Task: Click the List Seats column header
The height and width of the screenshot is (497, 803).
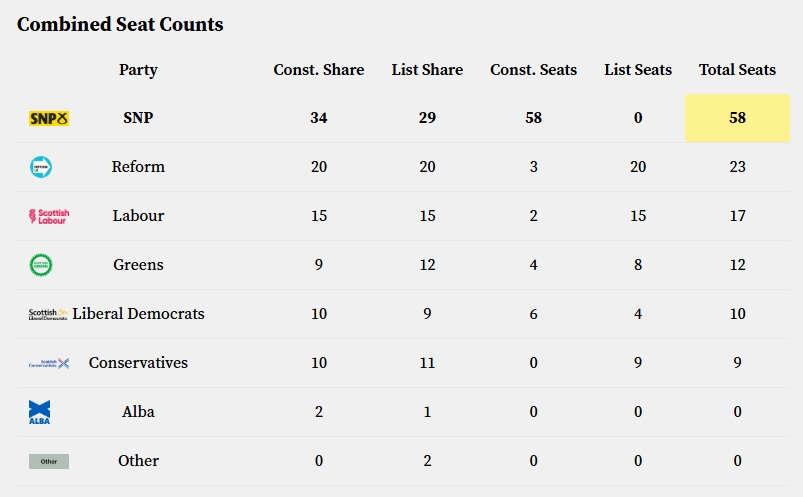Action: 638,70
